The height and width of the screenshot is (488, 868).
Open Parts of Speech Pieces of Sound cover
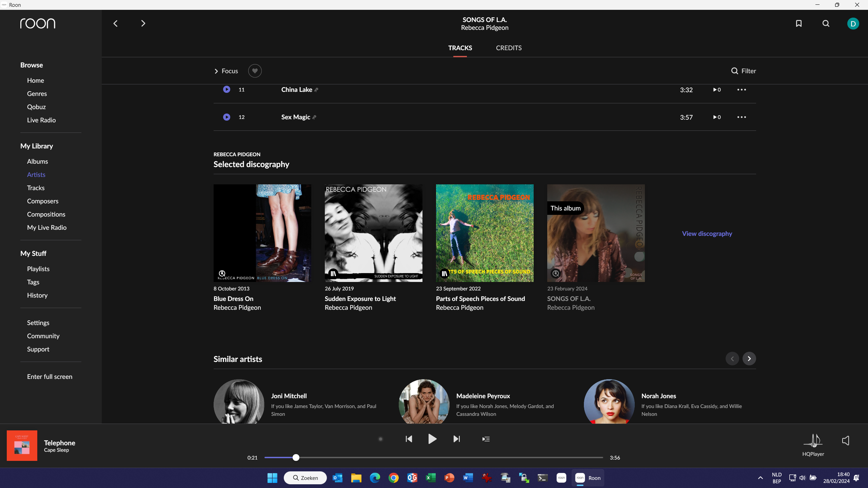pyautogui.click(x=485, y=233)
